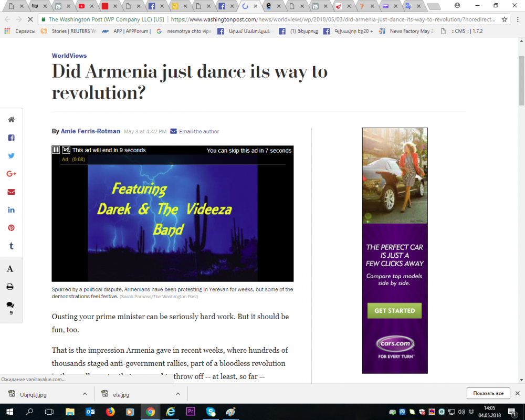Click 'Показать все' to show all downloads

pos(488,393)
